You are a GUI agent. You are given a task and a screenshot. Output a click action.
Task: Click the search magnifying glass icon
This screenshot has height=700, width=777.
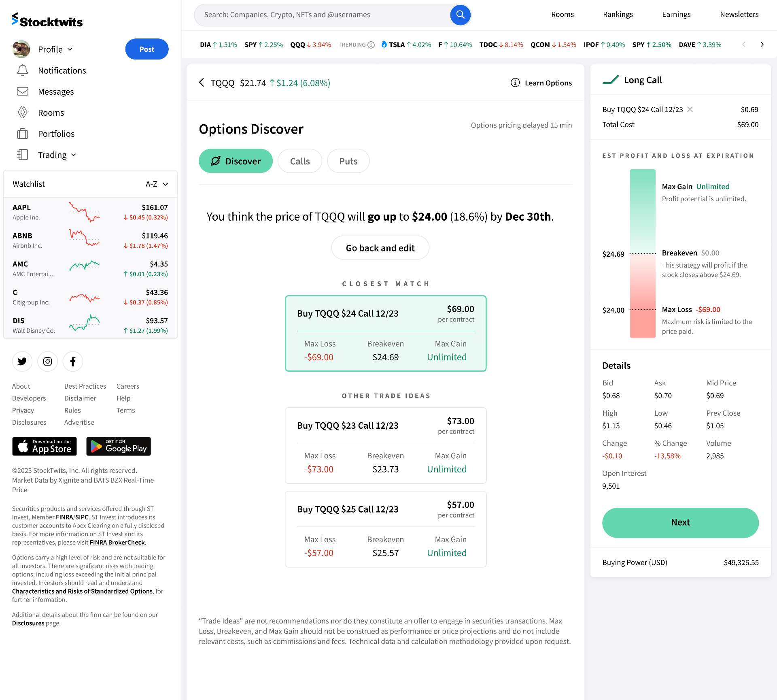(x=460, y=15)
